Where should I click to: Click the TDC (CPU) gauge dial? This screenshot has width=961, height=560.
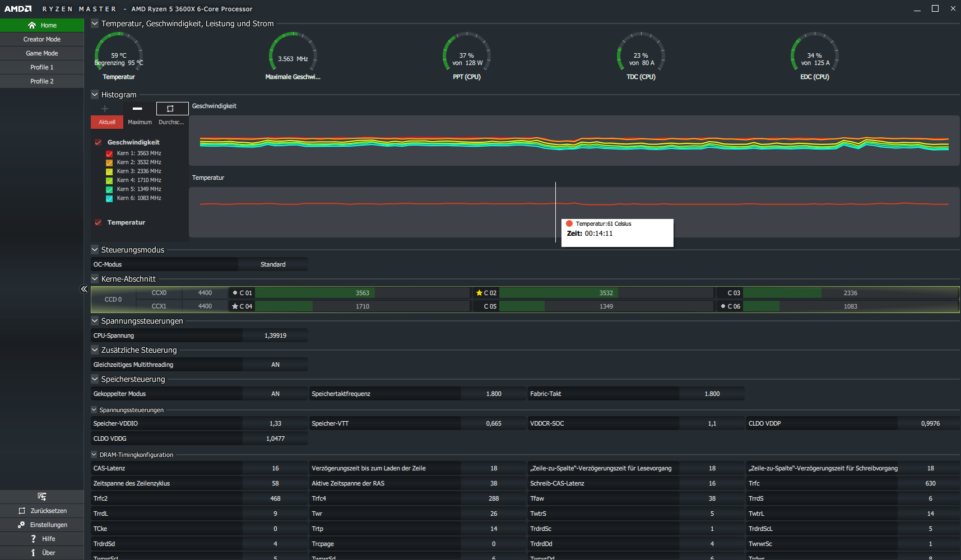point(641,52)
